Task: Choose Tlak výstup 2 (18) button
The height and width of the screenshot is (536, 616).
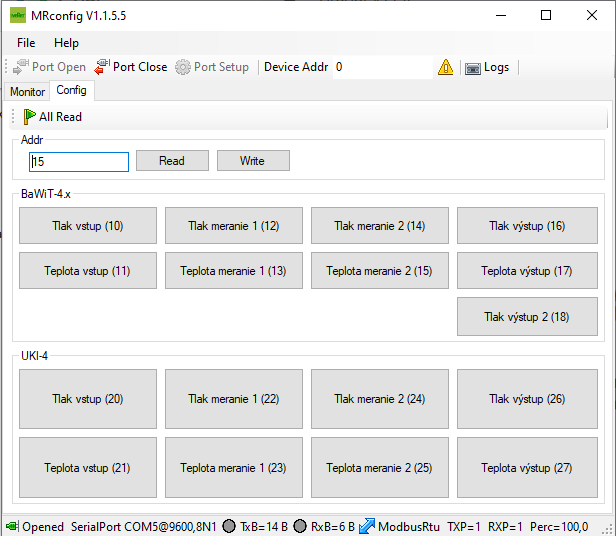Action: [527, 317]
